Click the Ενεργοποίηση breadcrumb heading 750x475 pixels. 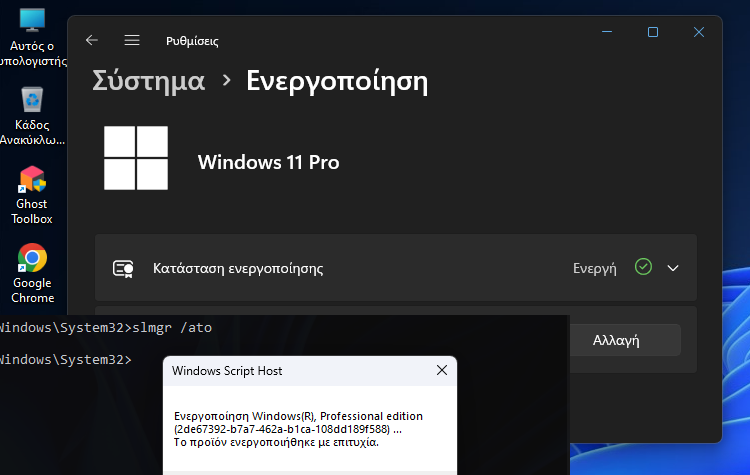(337, 80)
